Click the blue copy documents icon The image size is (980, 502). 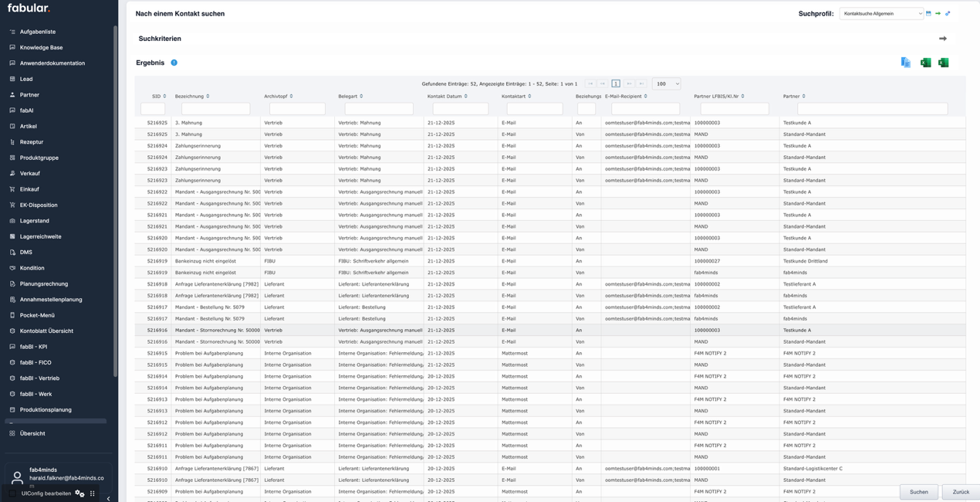[x=906, y=63]
